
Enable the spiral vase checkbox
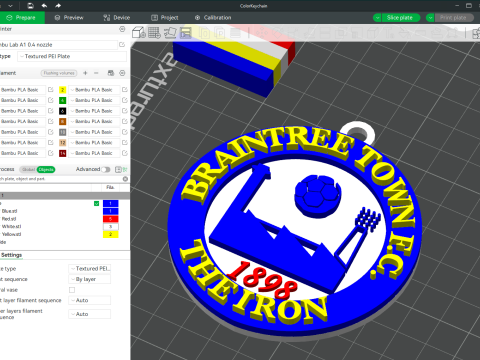point(72,290)
